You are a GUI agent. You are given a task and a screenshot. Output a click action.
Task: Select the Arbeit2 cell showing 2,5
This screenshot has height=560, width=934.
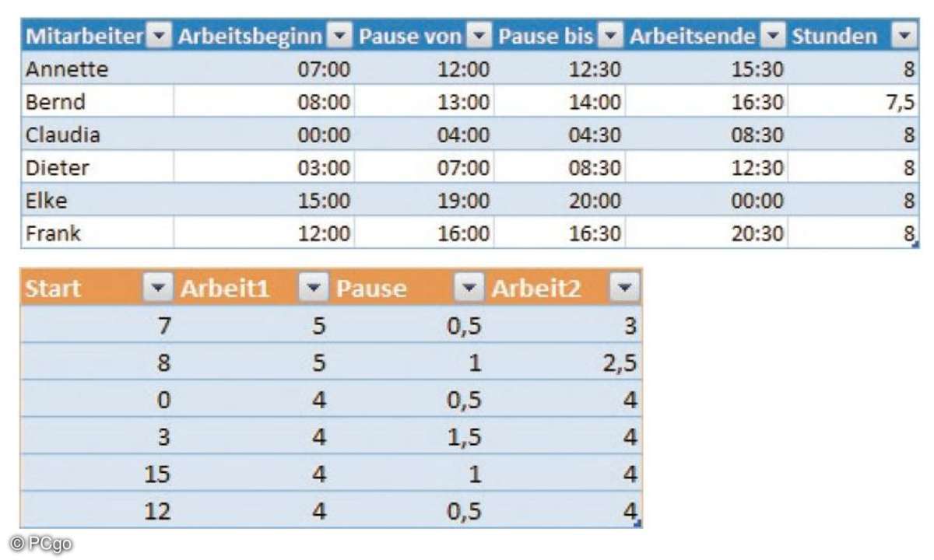point(564,362)
